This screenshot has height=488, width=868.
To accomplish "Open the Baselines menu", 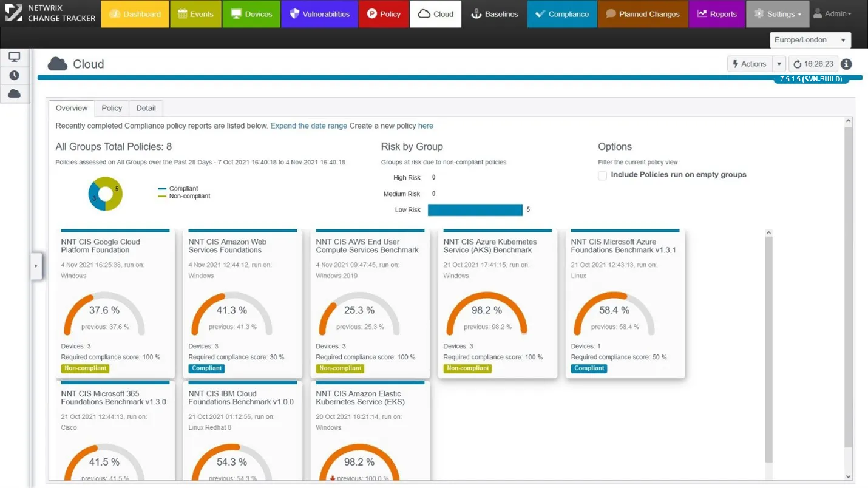I will pyautogui.click(x=494, y=14).
